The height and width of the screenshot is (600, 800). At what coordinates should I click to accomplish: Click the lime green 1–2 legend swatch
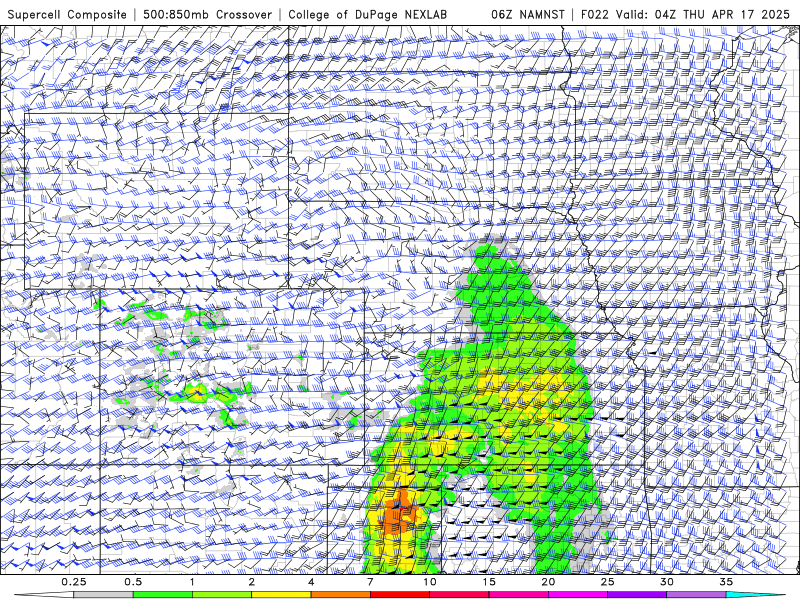(222, 595)
